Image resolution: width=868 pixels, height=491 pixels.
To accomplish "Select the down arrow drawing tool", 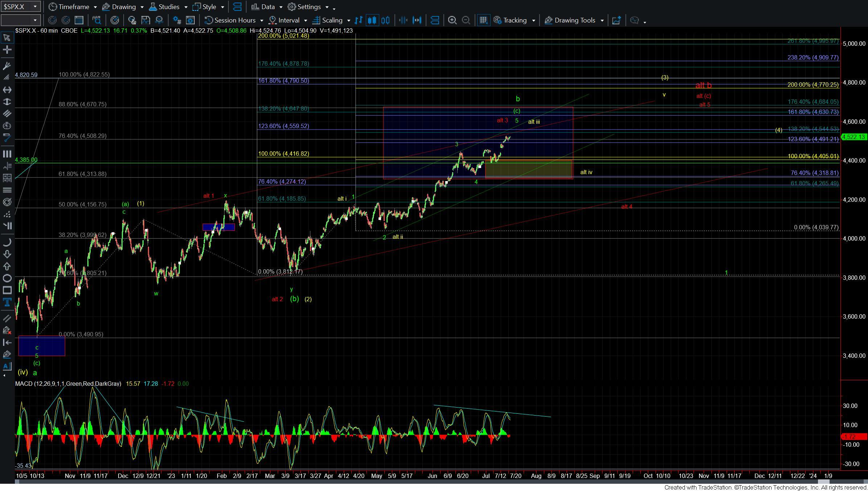I will click(7, 254).
